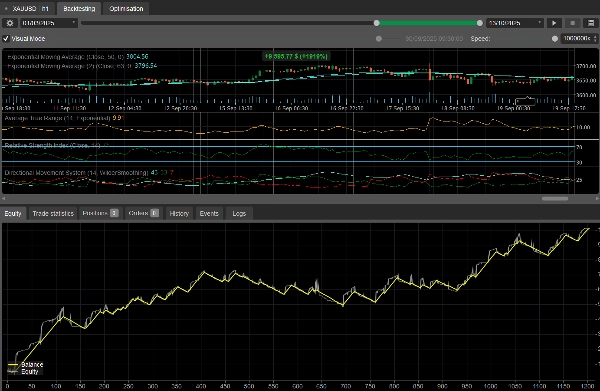Click the right handle of date range slider

point(479,23)
